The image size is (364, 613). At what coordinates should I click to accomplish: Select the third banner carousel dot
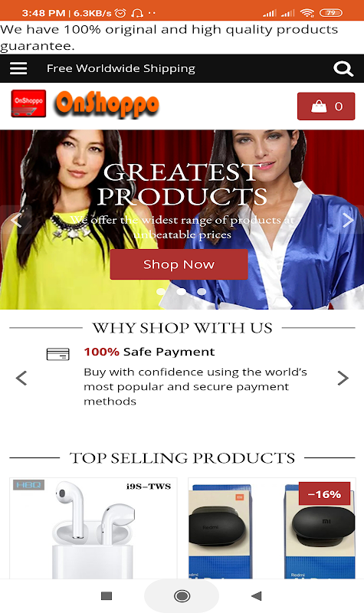202,291
